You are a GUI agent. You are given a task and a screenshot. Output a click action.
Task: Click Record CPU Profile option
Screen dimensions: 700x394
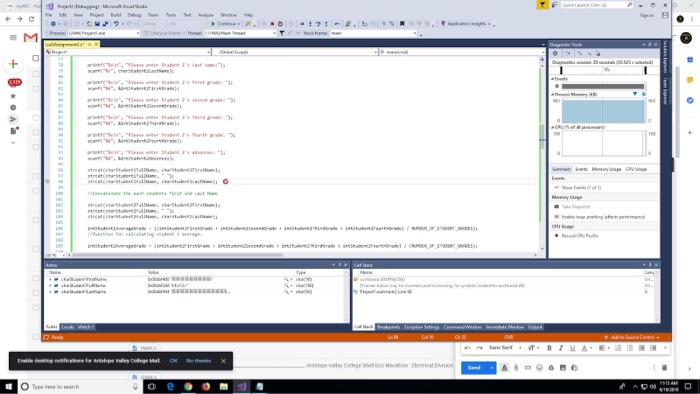pyautogui.click(x=579, y=236)
